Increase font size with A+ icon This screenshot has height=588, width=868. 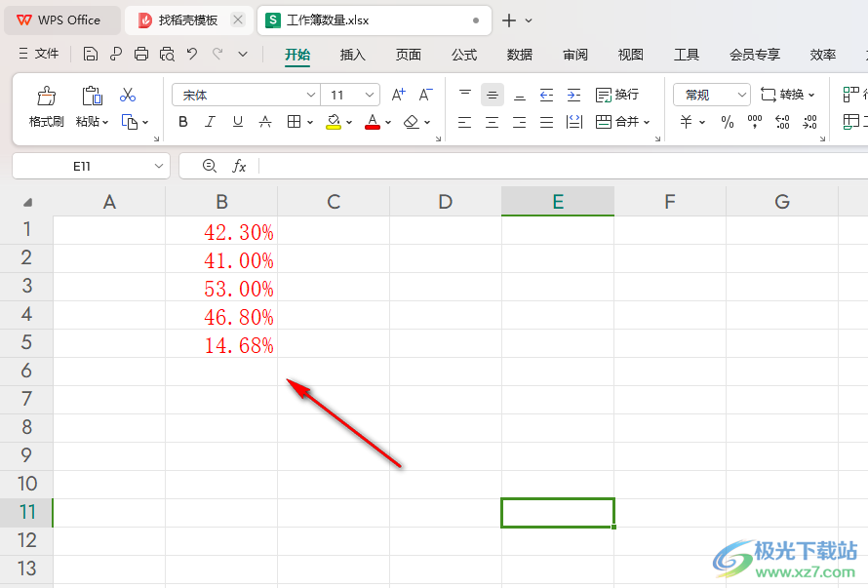[398, 95]
